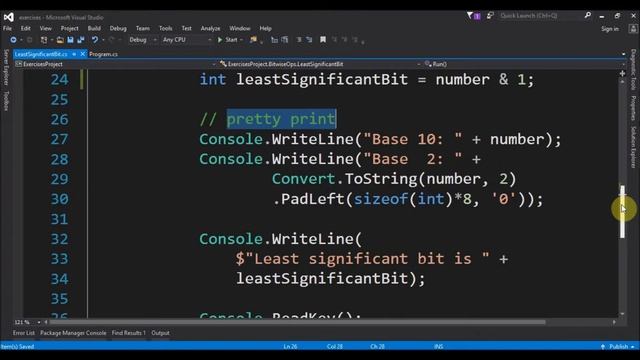Click line number 31 in the gutter
Image resolution: width=640 pixels, height=360 pixels.
(x=59, y=219)
